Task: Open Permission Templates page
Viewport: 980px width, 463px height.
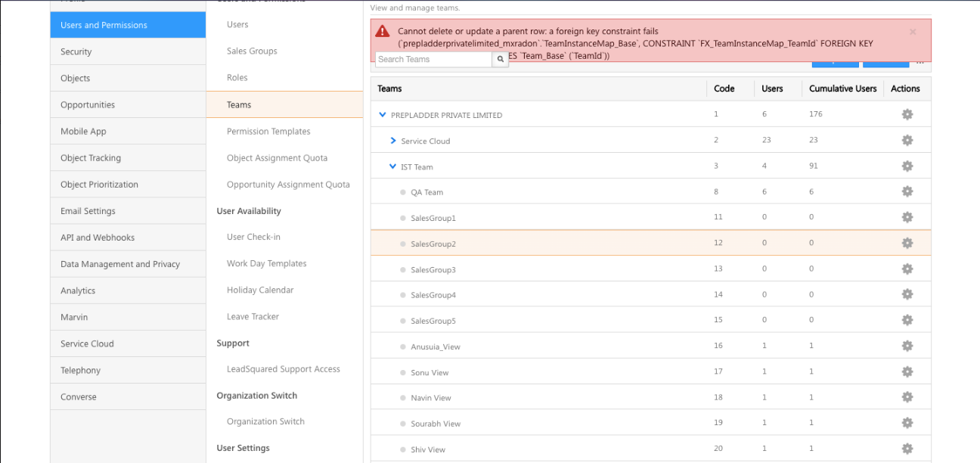Action: (x=268, y=132)
